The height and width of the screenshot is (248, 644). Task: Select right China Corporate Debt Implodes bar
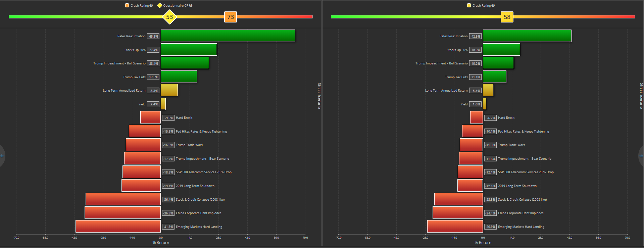tap(457, 213)
